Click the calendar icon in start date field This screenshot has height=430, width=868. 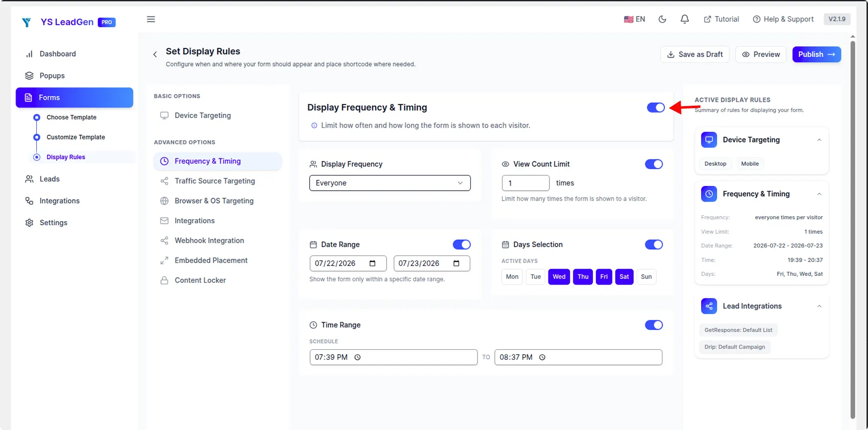tap(372, 263)
